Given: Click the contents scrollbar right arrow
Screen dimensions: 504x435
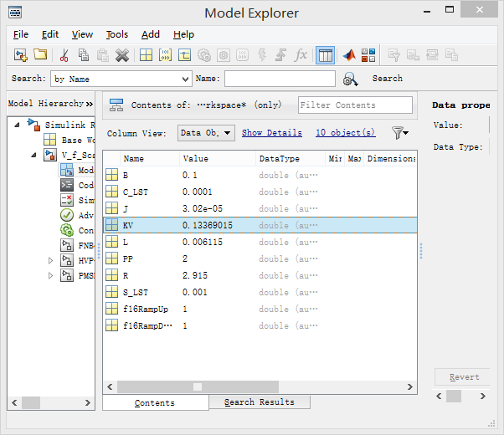Looking at the screenshot, I should point(410,386).
